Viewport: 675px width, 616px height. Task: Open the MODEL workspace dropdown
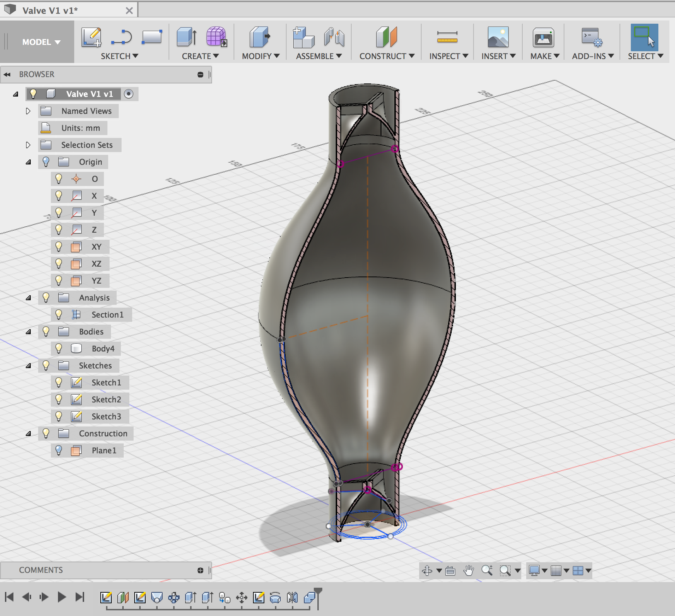pos(41,42)
